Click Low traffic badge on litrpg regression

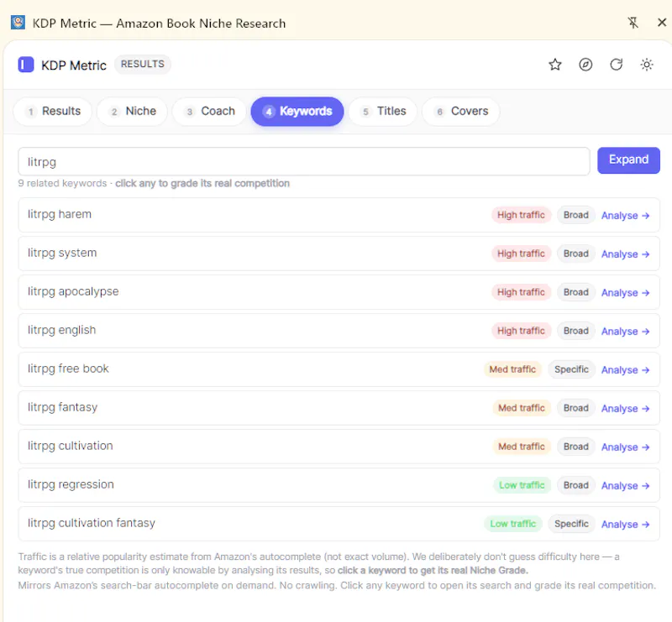(x=522, y=485)
